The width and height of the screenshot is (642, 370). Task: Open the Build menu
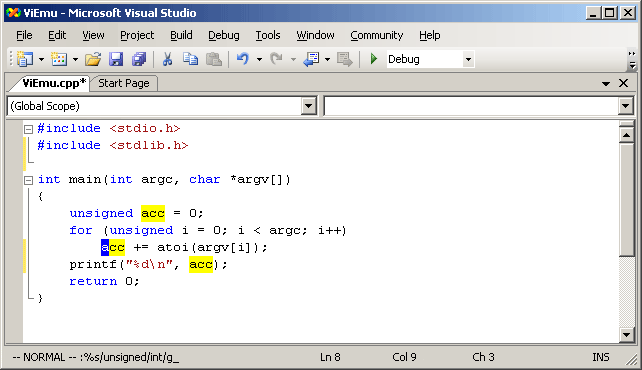181,36
